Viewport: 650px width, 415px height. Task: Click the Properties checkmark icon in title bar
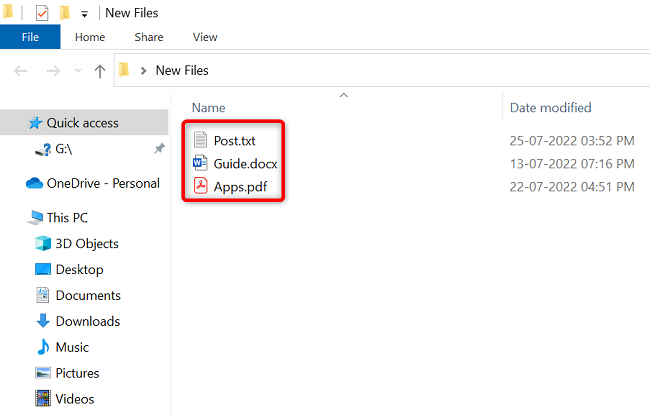point(42,13)
